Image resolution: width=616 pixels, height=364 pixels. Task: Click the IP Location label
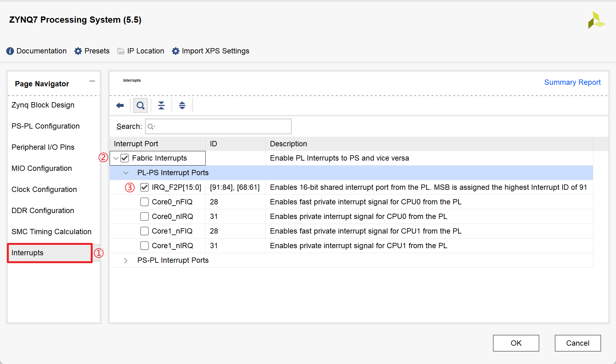(x=146, y=51)
